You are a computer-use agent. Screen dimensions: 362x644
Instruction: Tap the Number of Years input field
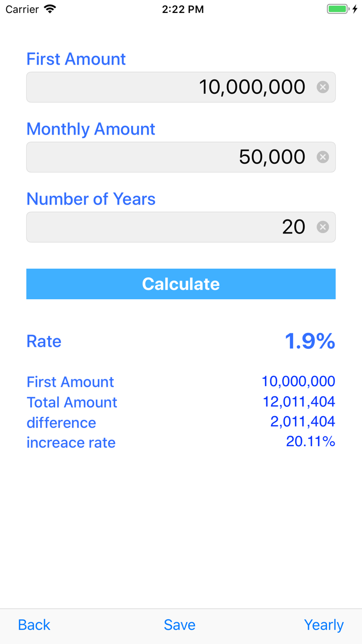pyautogui.click(x=181, y=227)
